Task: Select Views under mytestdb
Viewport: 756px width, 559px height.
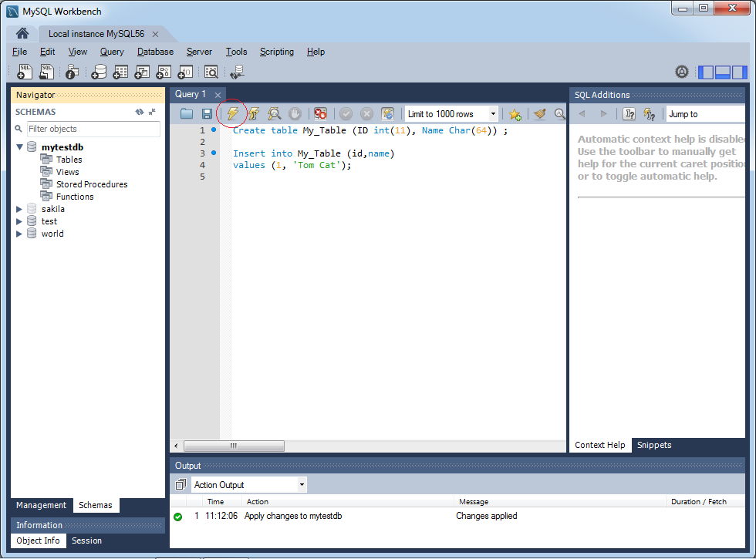Action: 68,172
